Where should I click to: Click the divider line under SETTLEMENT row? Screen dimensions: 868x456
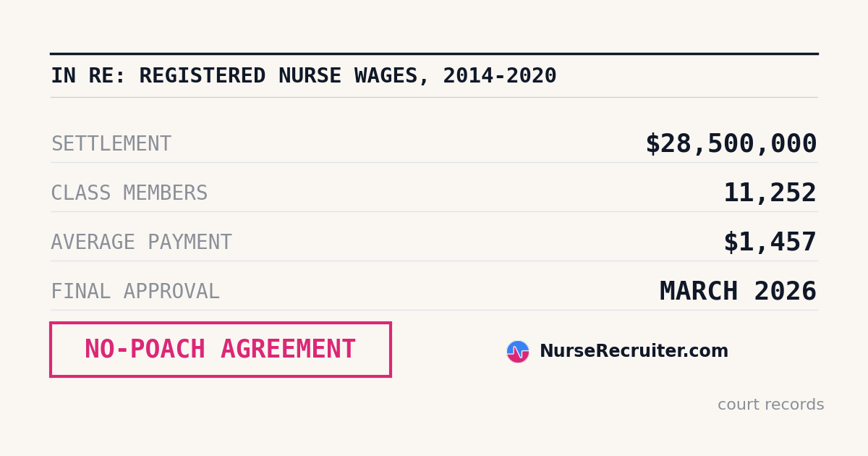point(434,162)
